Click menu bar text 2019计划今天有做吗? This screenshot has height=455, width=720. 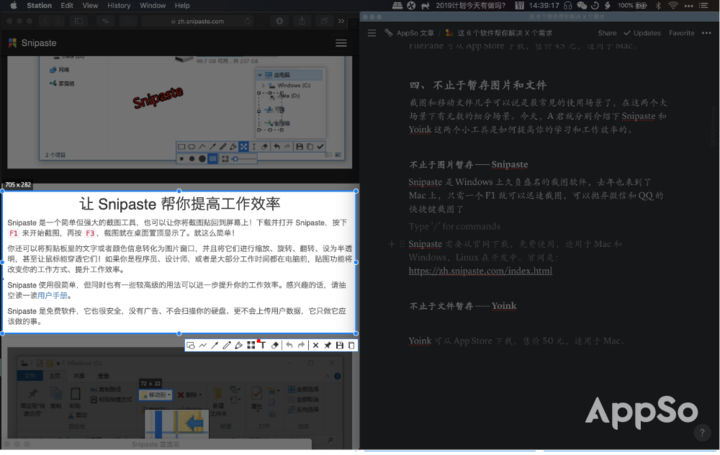tap(470, 6)
